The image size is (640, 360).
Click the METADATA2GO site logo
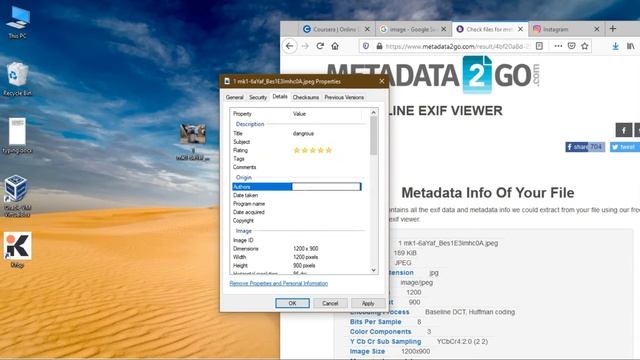click(433, 75)
